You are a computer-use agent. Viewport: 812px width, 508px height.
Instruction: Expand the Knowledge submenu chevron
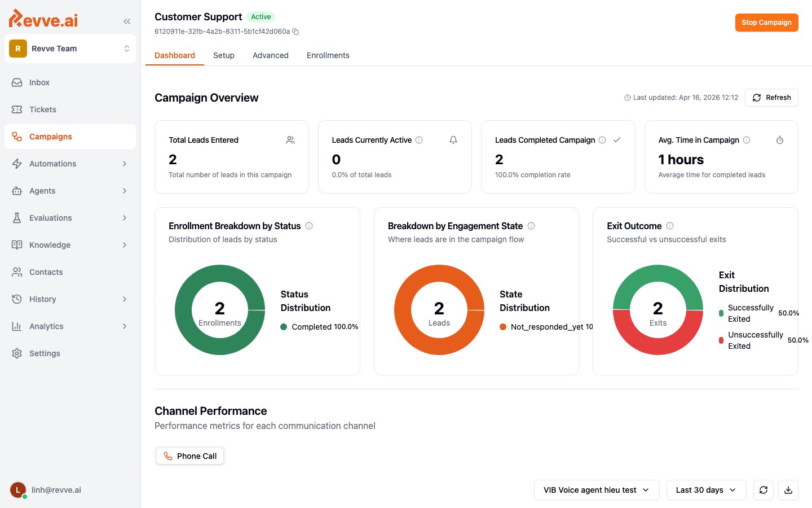tap(125, 245)
